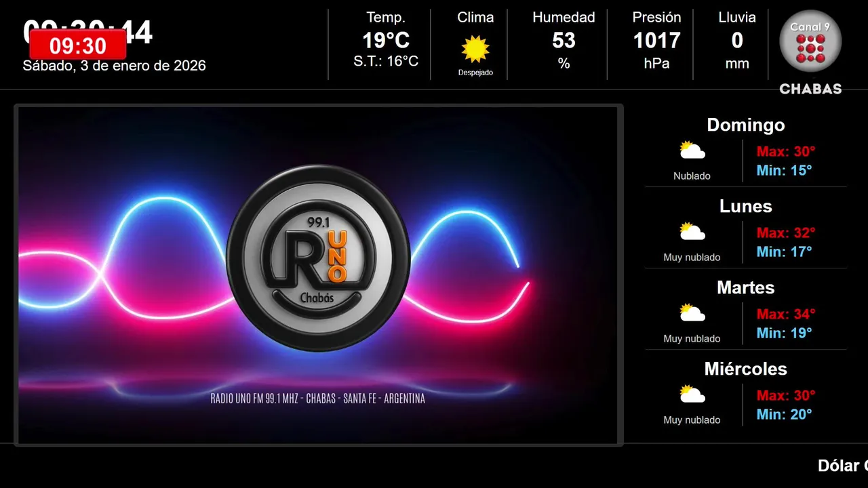Click the Martes day heading
The image size is (868, 488).
[x=746, y=287]
